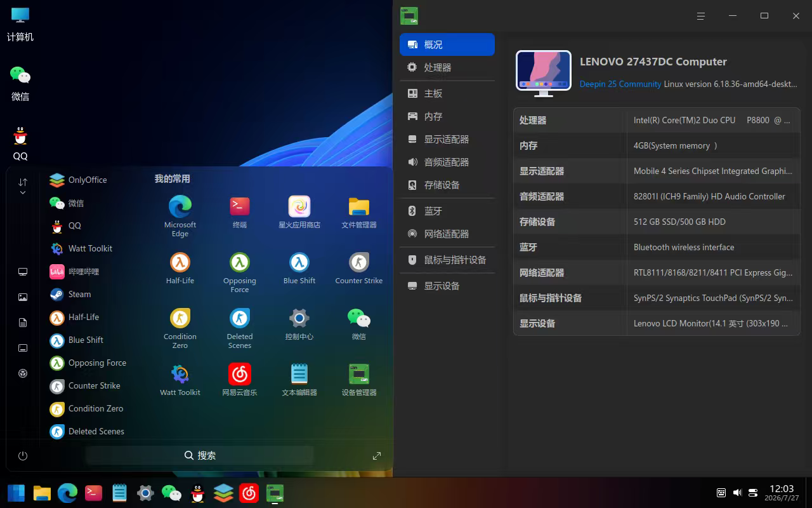Select 处理器 in Device Manager sidebar

(447, 67)
